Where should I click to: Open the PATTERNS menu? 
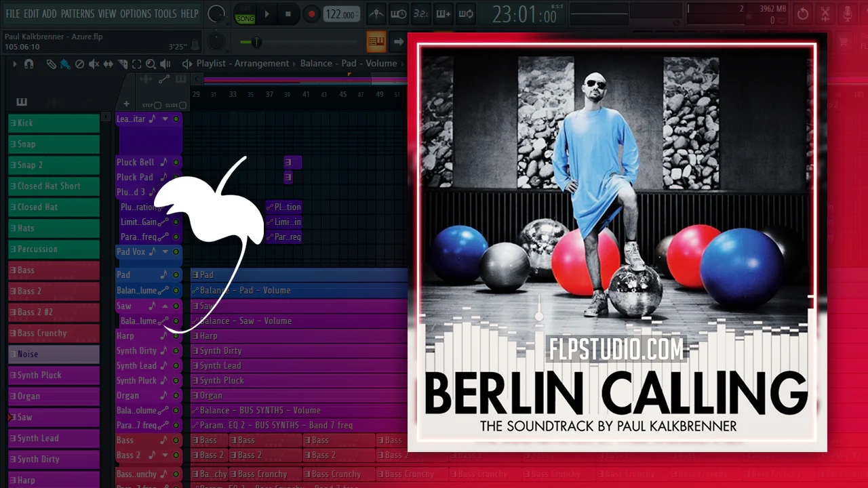coord(78,14)
